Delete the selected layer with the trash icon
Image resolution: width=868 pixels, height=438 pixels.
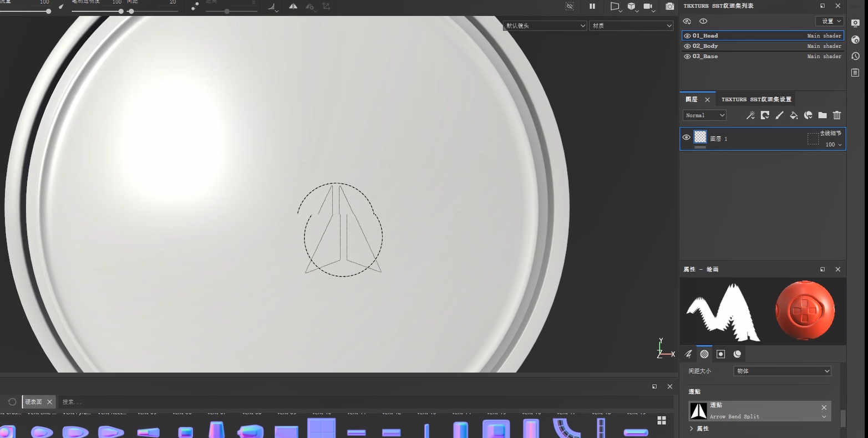tap(837, 115)
